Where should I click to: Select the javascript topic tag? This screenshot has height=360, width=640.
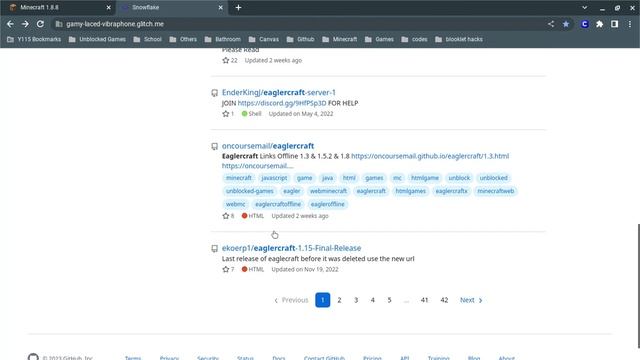pos(274,178)
